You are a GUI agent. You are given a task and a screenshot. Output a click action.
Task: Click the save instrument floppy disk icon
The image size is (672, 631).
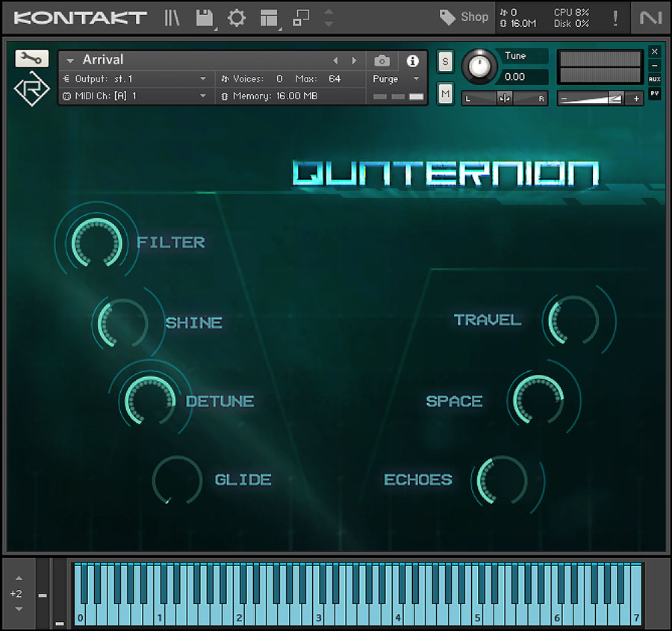click(x=205, y=18)
